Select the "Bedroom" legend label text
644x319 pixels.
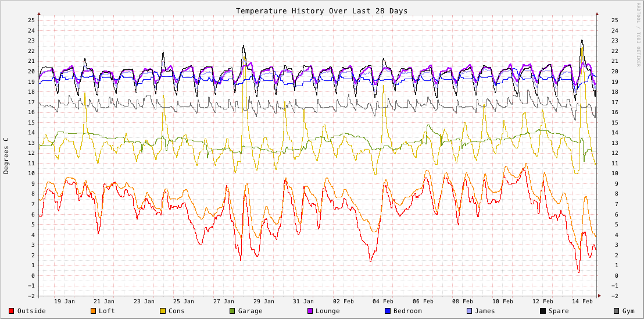pos(407,311)
